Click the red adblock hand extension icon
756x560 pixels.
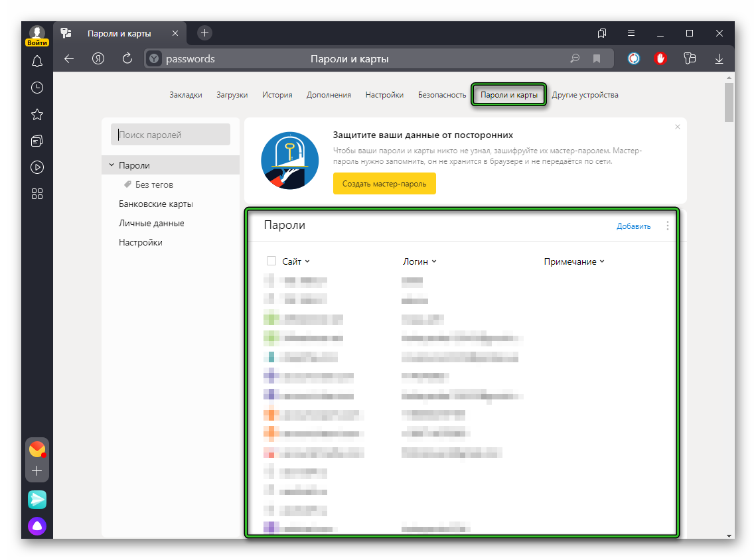pyautogui.click(x=660, y=59)
